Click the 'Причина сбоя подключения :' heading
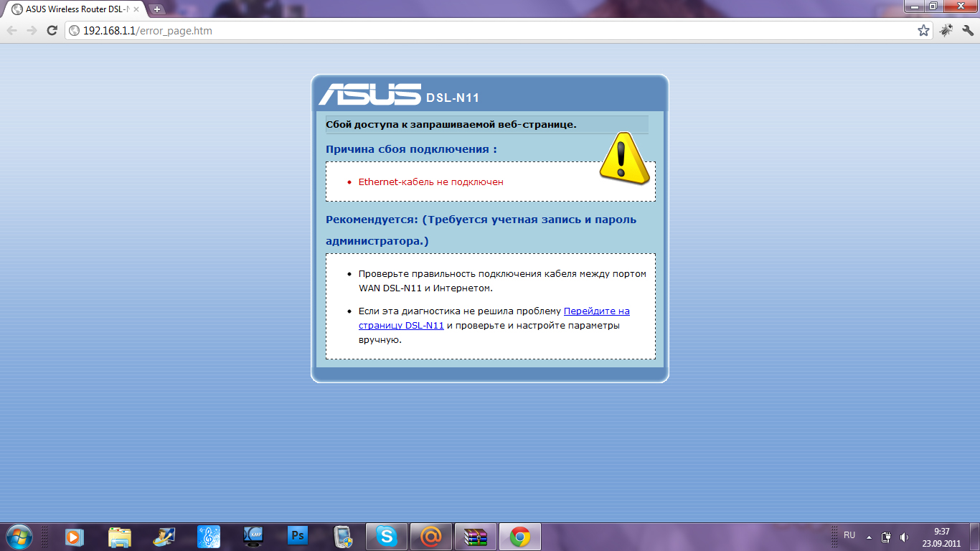Screen dimensions: 980x551 tap(411, 149)
